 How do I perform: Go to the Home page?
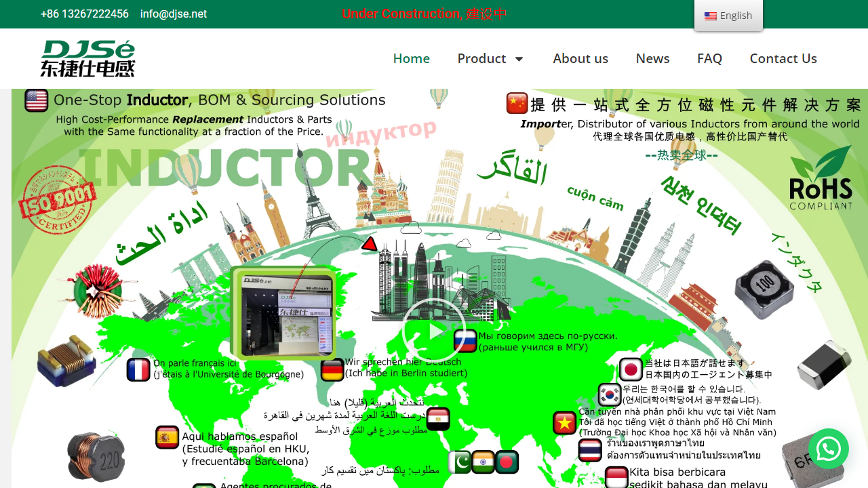[x=412, y=58]
